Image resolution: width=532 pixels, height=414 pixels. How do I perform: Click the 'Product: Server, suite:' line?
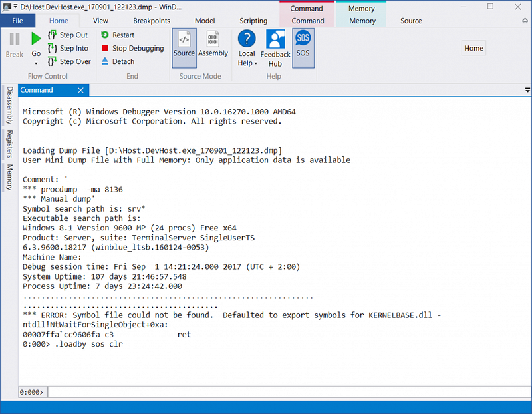point(138,238)
